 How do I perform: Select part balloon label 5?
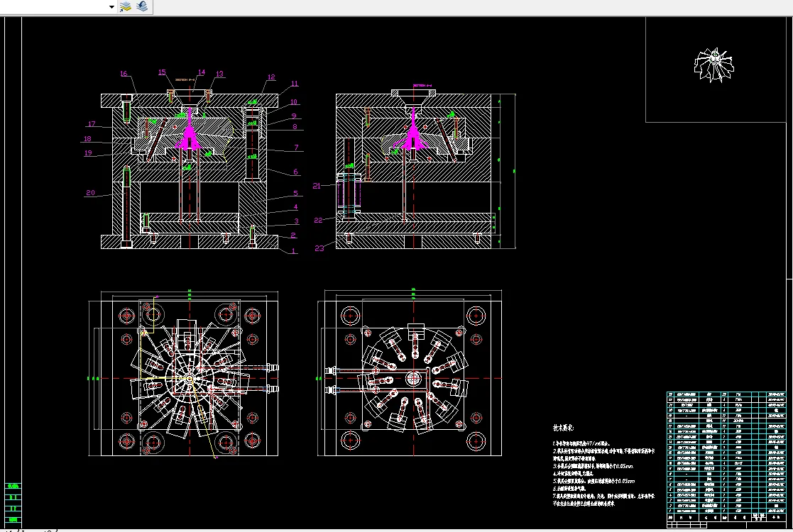tap(296, 193)
